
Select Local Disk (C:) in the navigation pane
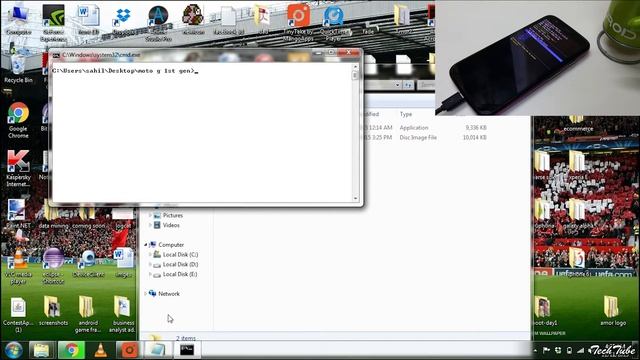180,254
